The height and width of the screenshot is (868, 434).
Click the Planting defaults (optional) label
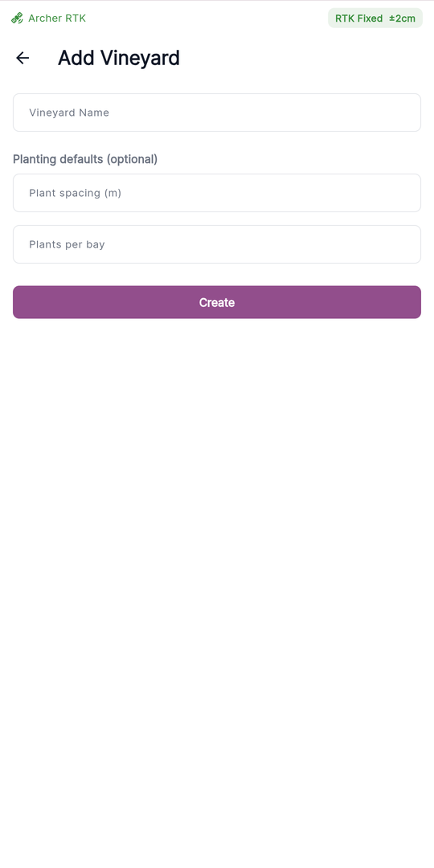click(x=85, y=159)
